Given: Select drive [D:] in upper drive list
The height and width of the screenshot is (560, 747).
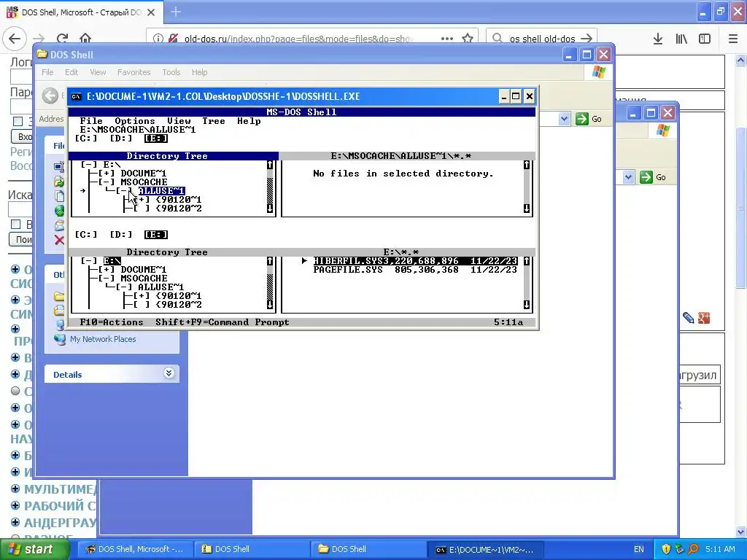Looking at the screenshot, I should pyautogui.click(x=121, y=139).
